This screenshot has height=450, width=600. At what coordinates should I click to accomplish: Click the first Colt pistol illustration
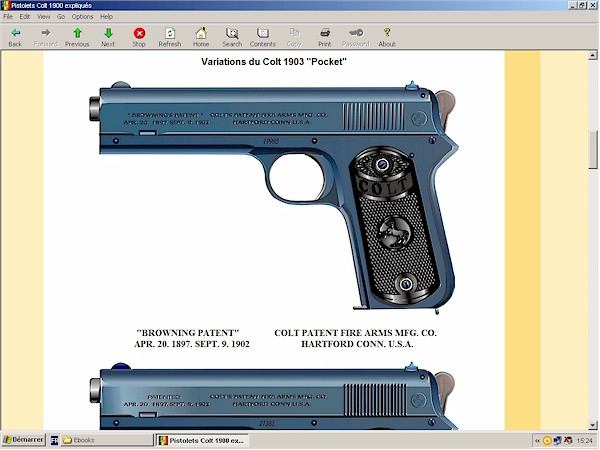point(274,197)
